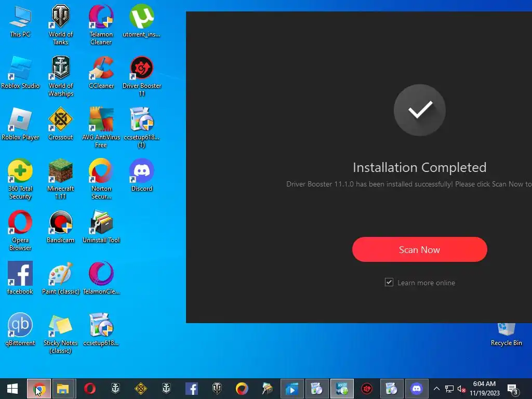This screenshot has height=399, width=532.
Task: Open qBittorrent desktop shortcut
Action: pyautogui.click(x=20, y=330)
